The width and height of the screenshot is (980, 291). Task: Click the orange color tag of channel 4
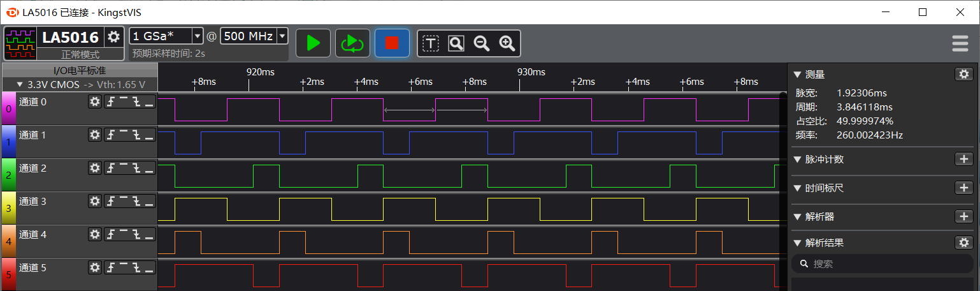click(9, 241)
